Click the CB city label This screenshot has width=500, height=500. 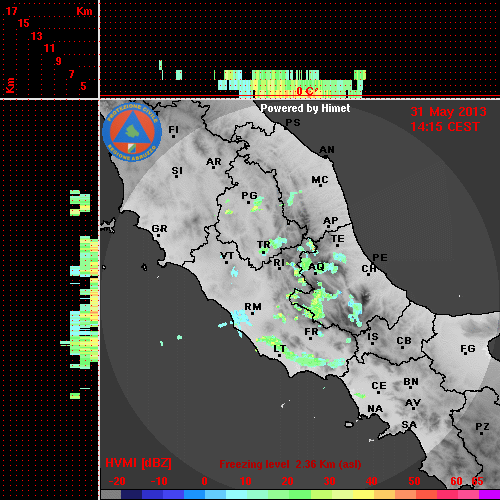pyautogui.click(x=404, y=341)
